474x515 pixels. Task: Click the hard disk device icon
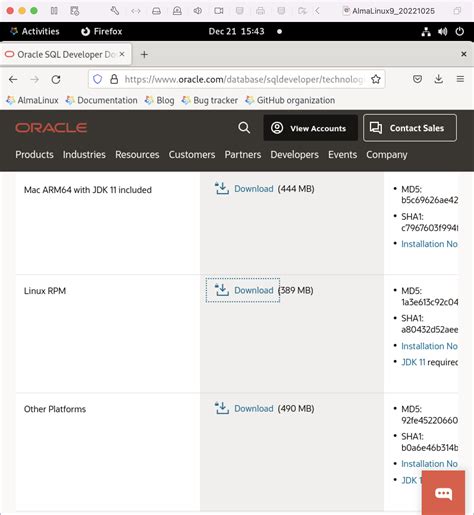point(156,11)
